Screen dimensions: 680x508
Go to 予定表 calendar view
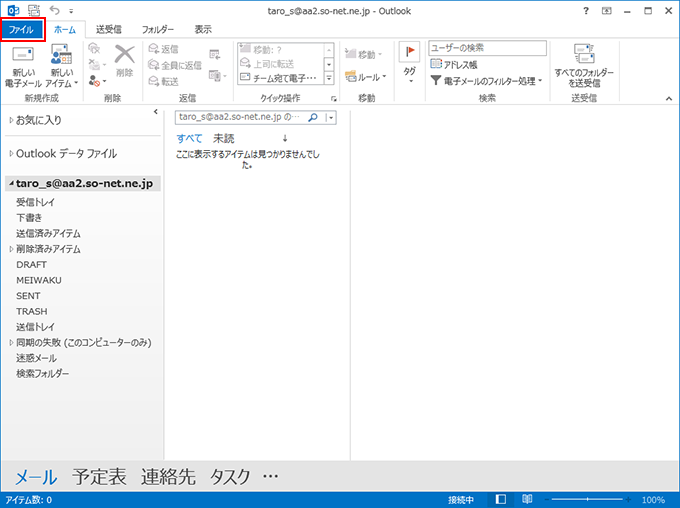99,477
